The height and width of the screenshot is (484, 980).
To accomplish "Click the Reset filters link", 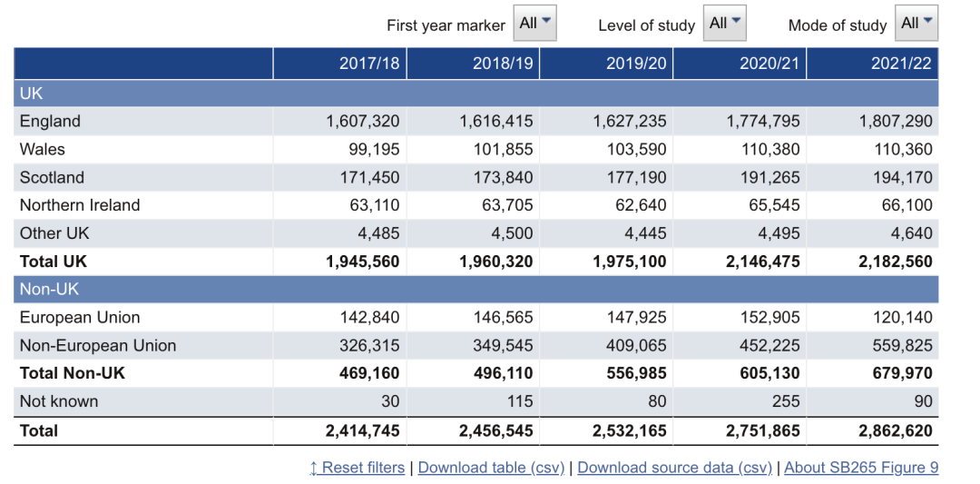I will tap(357, 468).
